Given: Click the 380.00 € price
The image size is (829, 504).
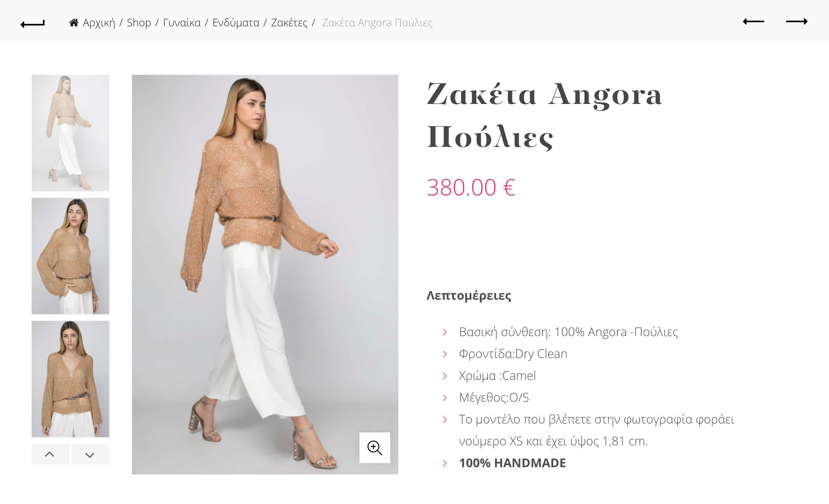Looking at the screenshot, I should click(471, 188).
